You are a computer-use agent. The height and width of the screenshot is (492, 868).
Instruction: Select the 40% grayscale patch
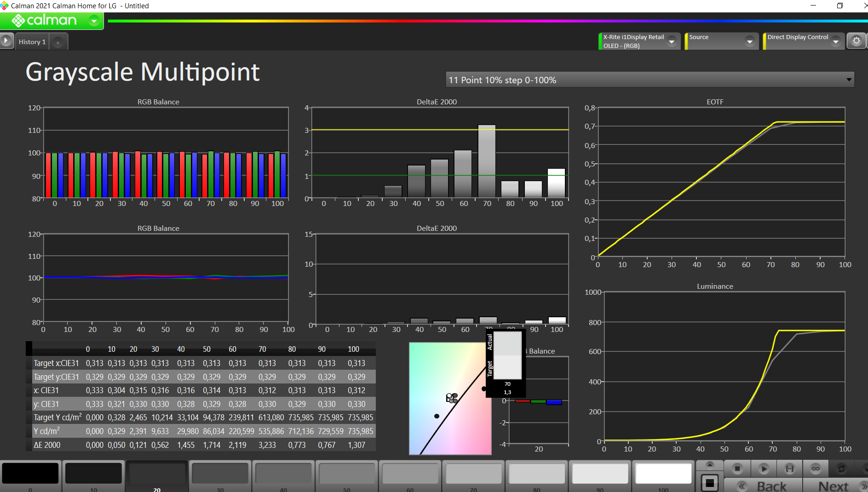pyautogui.click(x=283, y=474)
